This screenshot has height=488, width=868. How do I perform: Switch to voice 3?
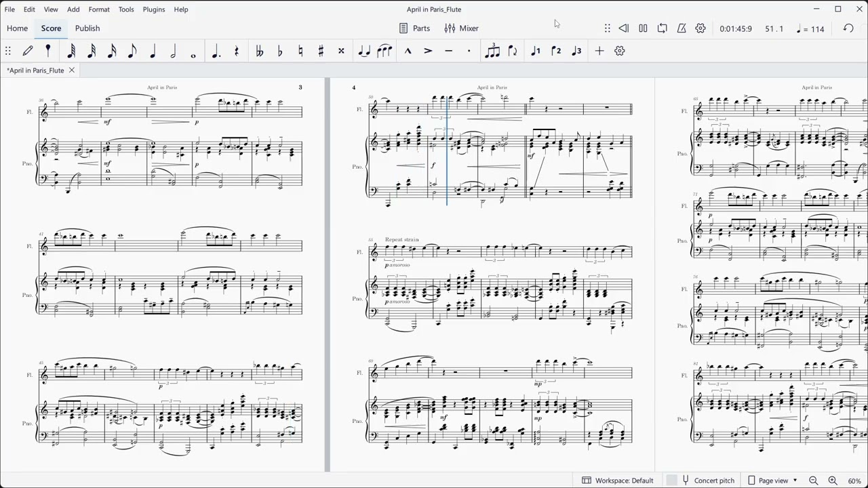point(576,51)
